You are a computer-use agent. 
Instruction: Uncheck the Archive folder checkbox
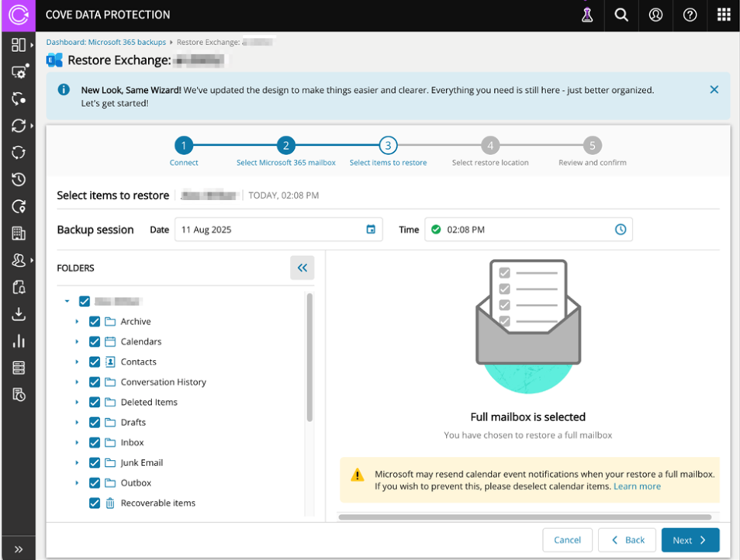click(95, 321)
